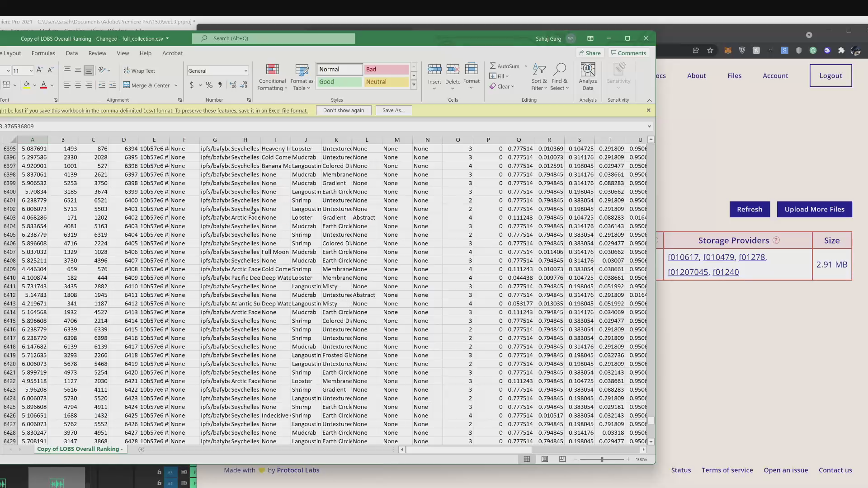Open Sort & Filter menu

(x=539, y=77)
